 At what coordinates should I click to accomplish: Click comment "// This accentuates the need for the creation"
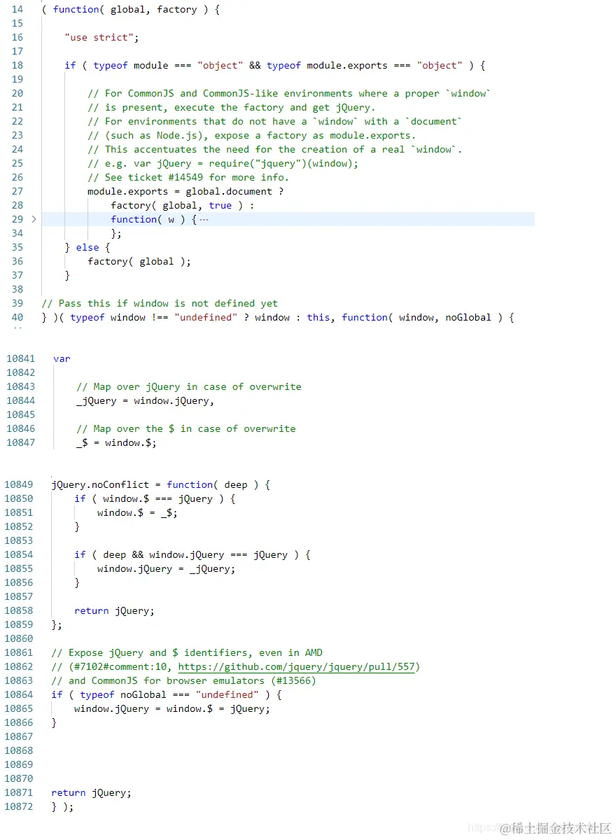pyautogui.click(x=275, y=149)
